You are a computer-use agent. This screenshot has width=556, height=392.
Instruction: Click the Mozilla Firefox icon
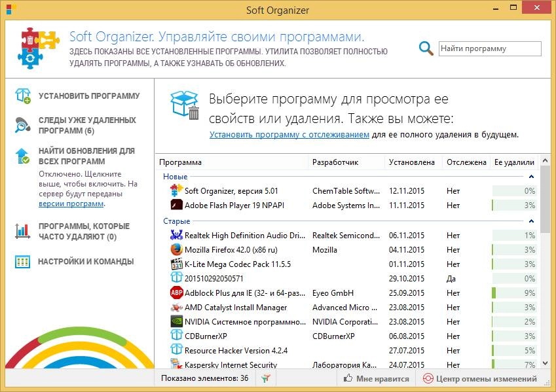(177, 250)
